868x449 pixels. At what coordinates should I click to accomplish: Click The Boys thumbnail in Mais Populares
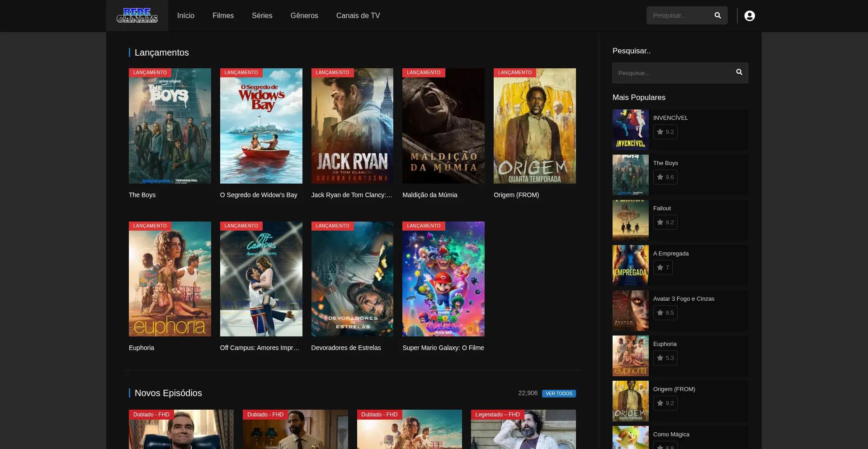631,175
